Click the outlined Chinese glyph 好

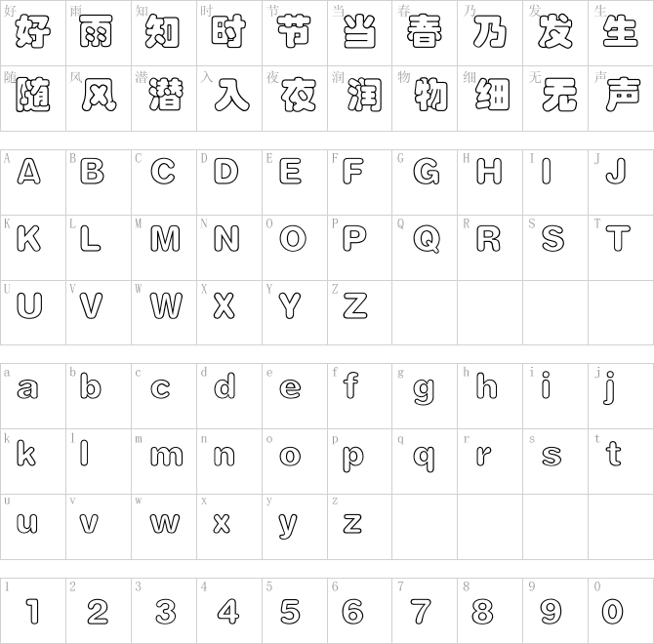[33, 31]
